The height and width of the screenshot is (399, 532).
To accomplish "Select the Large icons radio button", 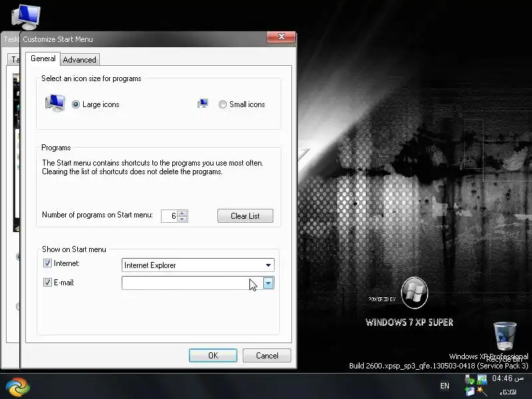I will click(x=76, y=104).
